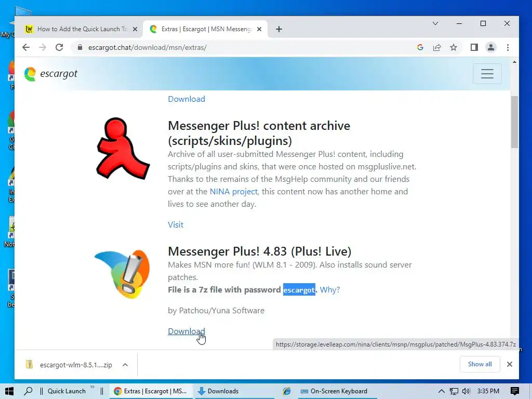The image size is (532, 399).
Task: Click the top Download link
Action: 187,99
